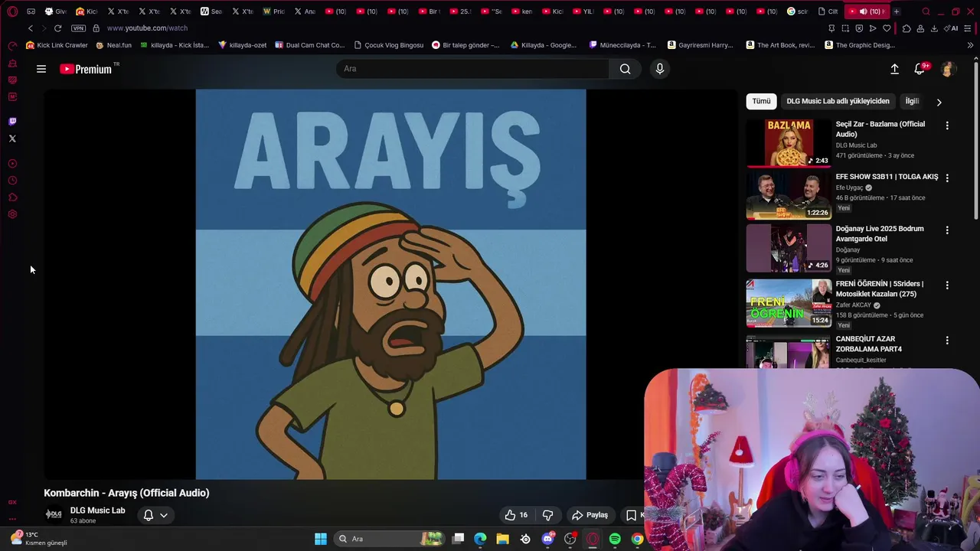The image size is (980, 551).
Task: Like the video with thumbs up
Action: [x=516, y=515]
